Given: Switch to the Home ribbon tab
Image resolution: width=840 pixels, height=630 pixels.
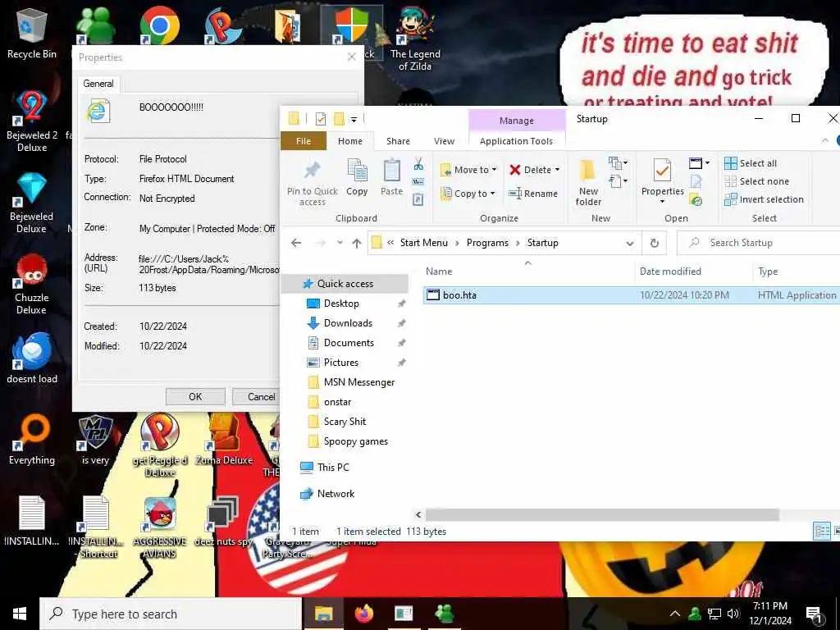Looking at the screenshot, I should click(x=349, y=141).
